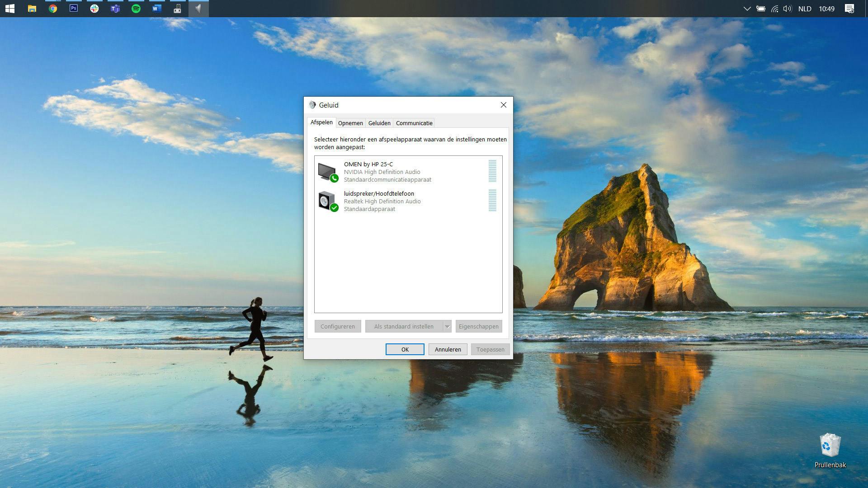Dismiss the dialog with Annuleren

[448, 349]
